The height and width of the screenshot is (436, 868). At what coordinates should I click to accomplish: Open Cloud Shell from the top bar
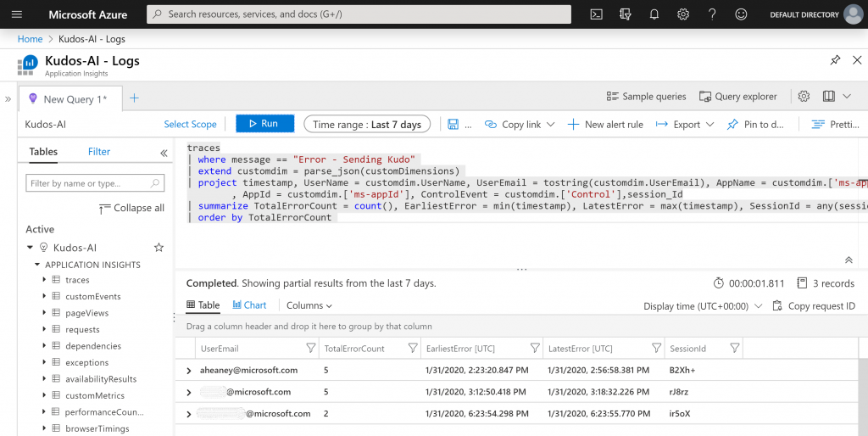click(x=596, y=14)
